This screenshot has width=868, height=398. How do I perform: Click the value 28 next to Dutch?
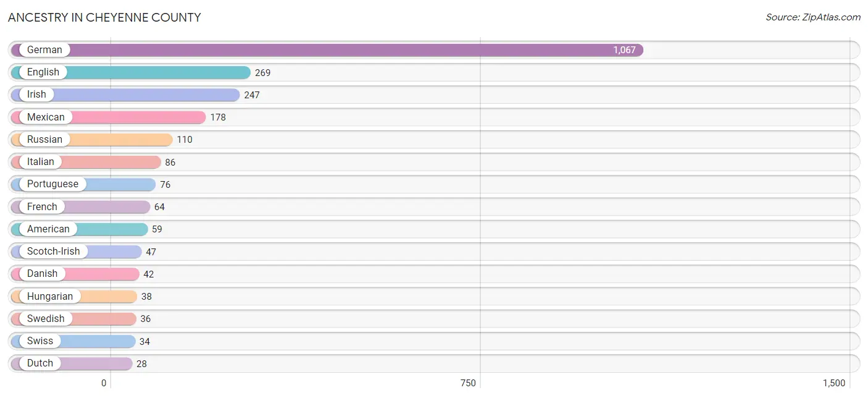pyautogui.click(x=142, y=364)
